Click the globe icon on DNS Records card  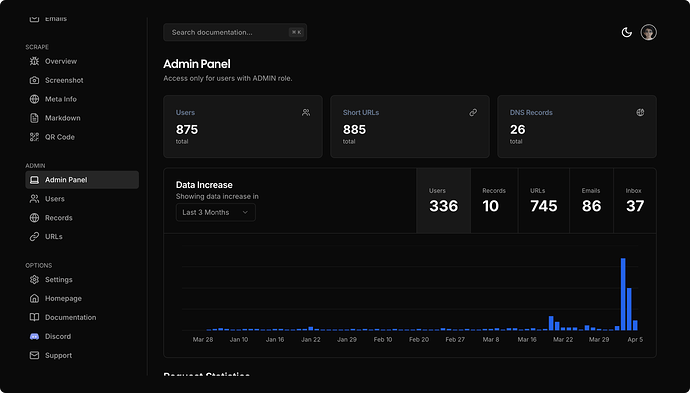tap(640, 113)
